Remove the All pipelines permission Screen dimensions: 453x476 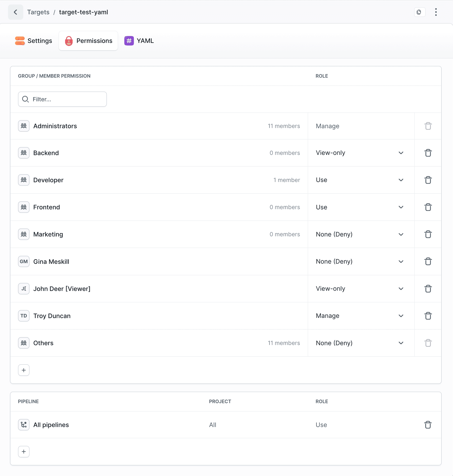point(428,425)
